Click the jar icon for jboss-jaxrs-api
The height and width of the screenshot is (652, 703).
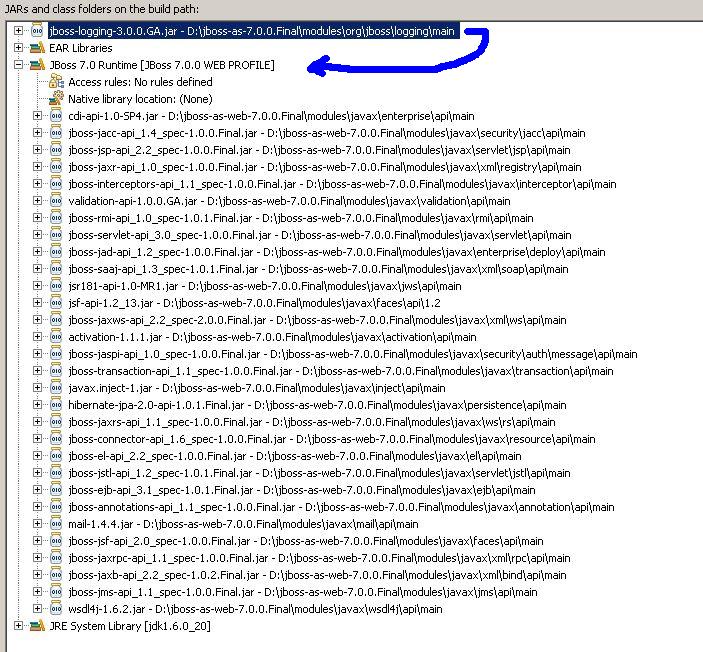point(56,422)
